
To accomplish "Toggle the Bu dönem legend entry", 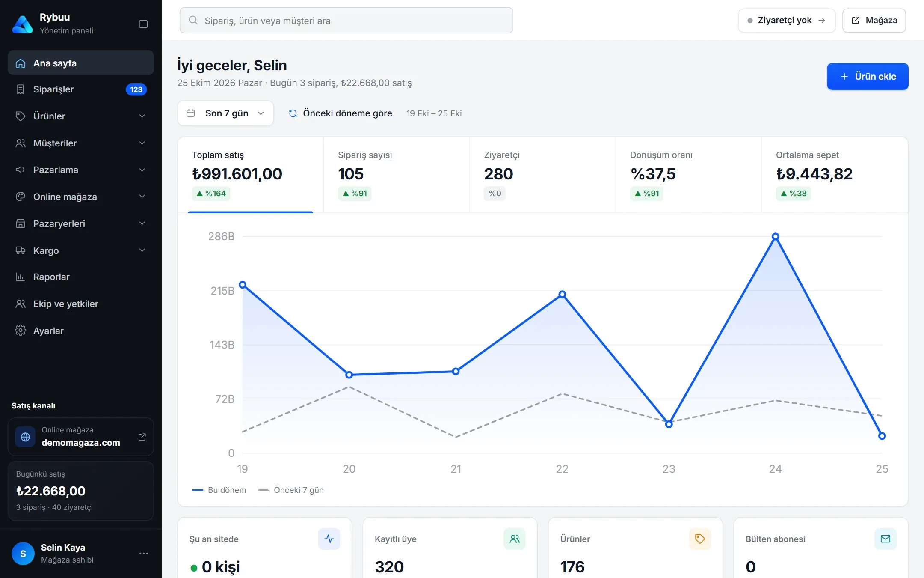I will point(219,490).
